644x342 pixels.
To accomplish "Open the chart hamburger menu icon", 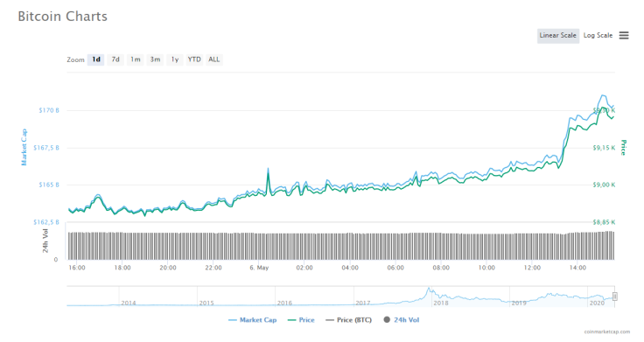I will (624, 35).
